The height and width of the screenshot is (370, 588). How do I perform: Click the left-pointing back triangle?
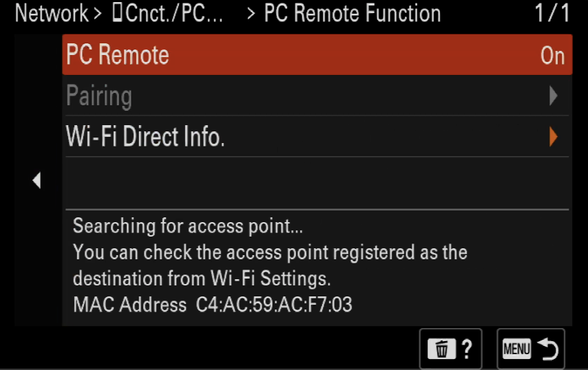click(36, 180)
